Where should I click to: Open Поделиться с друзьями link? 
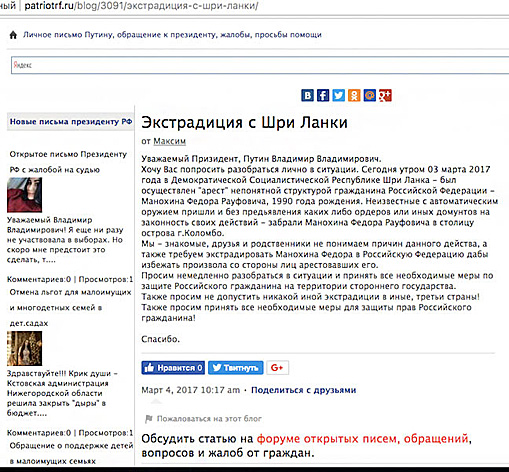pos(304,390)
